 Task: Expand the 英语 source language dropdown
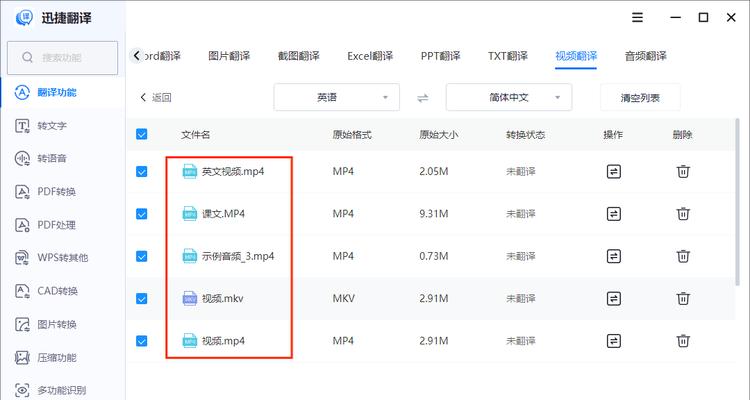[337, 97]
